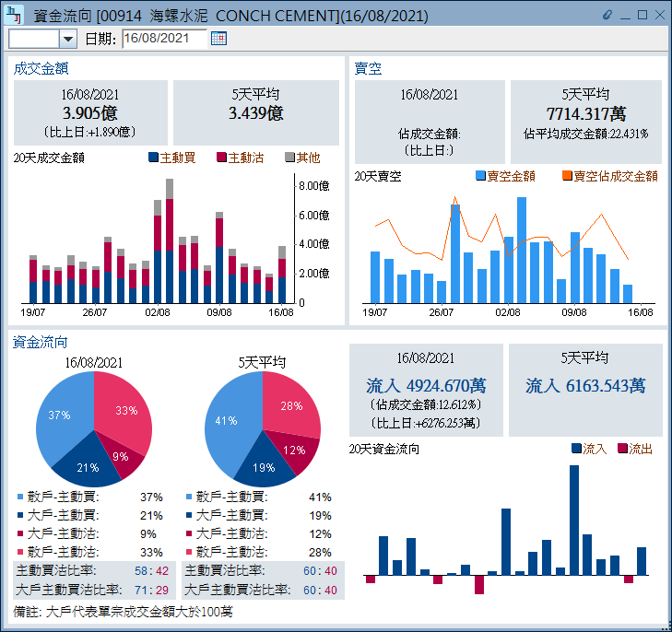672x632 pixels.
Task: Maximize the 資金流向 window
Action: [643, 15]
